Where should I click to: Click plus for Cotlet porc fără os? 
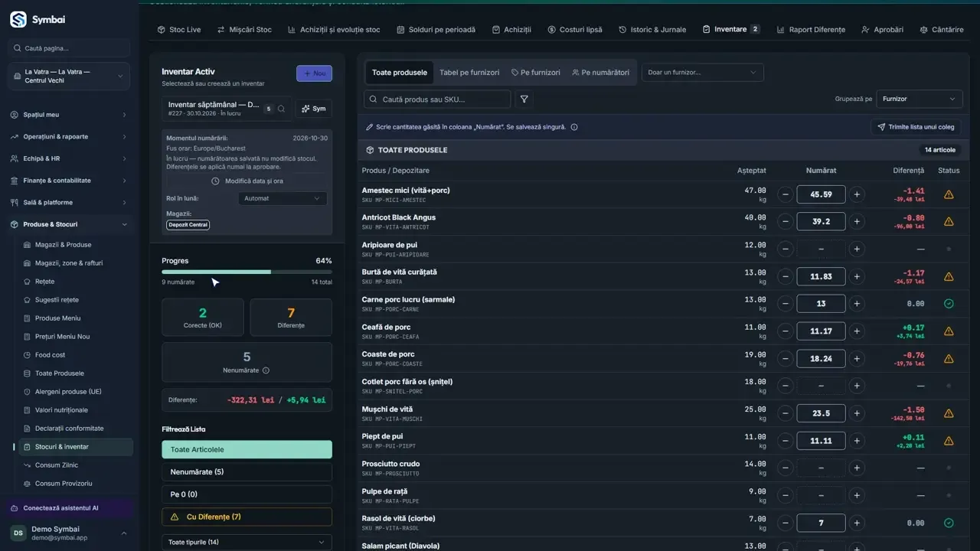click(857, 386)
